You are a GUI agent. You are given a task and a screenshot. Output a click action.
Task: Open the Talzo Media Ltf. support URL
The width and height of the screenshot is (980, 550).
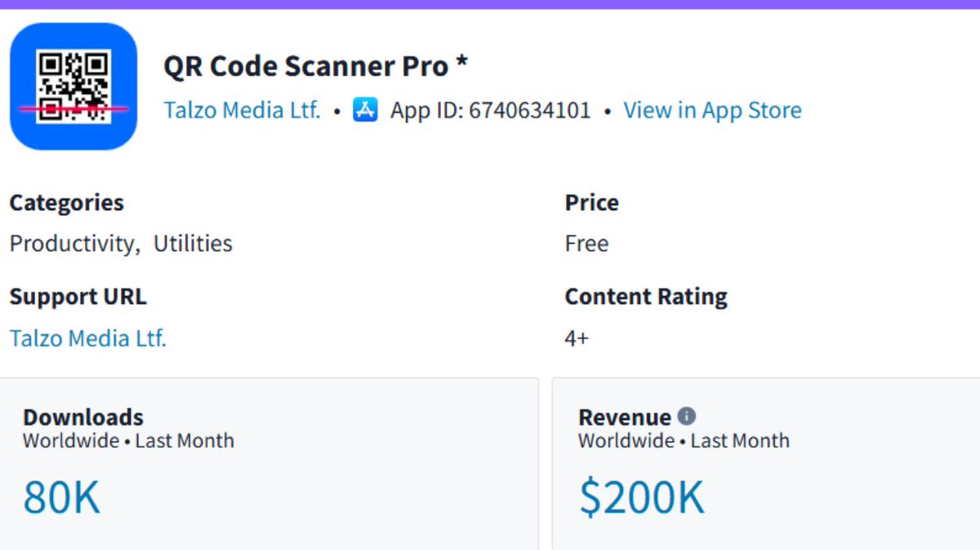[88, 338]
